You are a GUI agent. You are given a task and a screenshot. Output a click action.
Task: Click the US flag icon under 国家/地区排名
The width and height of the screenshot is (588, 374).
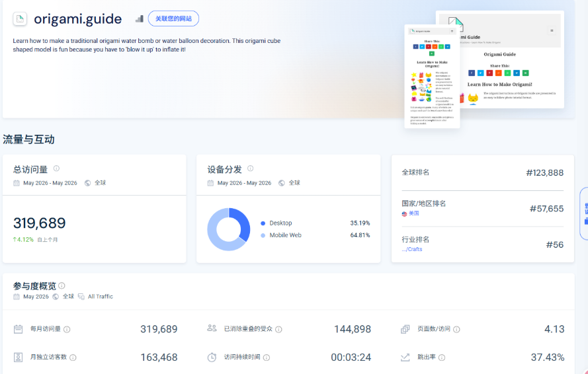[404, 214]
